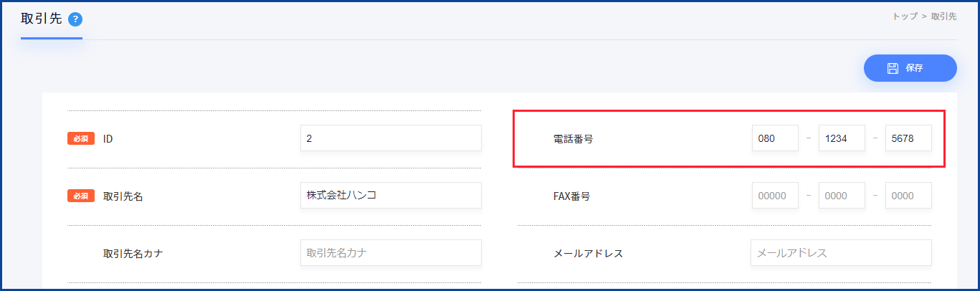The width and height of the screenshot is (980, 291).
Task: Click the メールアドレス label text
Action: [x=588, y=253]
